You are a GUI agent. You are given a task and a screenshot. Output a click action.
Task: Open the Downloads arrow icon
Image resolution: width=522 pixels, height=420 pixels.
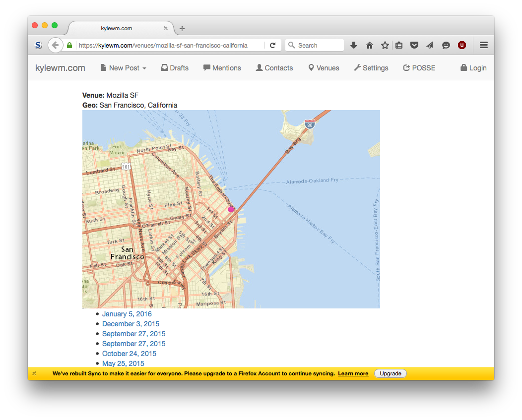(354, 45)
